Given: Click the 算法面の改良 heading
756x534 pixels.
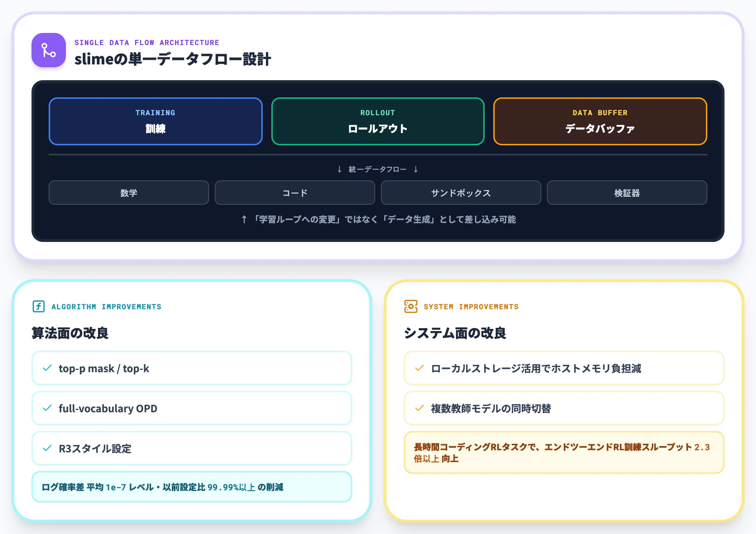Looking at the screenshot, I should [70, 333].
